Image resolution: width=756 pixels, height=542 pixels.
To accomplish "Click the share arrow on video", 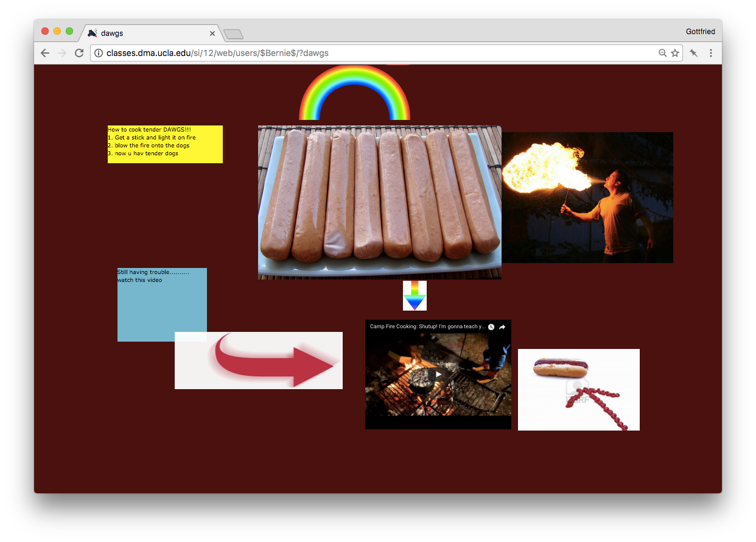I will (x=503, y=327).
